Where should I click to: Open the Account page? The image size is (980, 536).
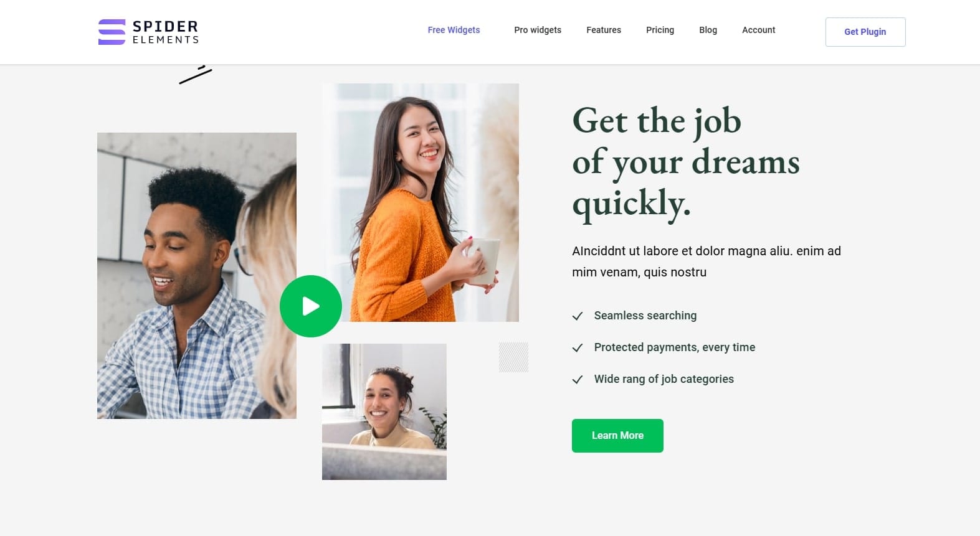point(758,30)
